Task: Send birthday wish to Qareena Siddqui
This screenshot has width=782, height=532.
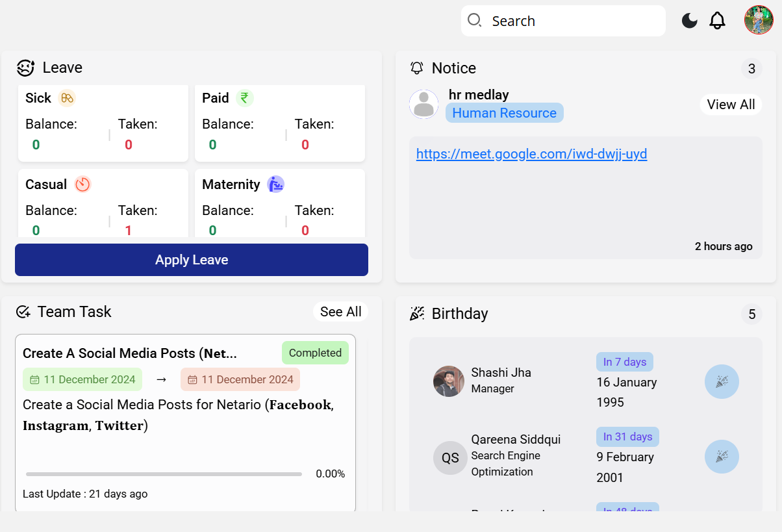Action: (722, 457)
